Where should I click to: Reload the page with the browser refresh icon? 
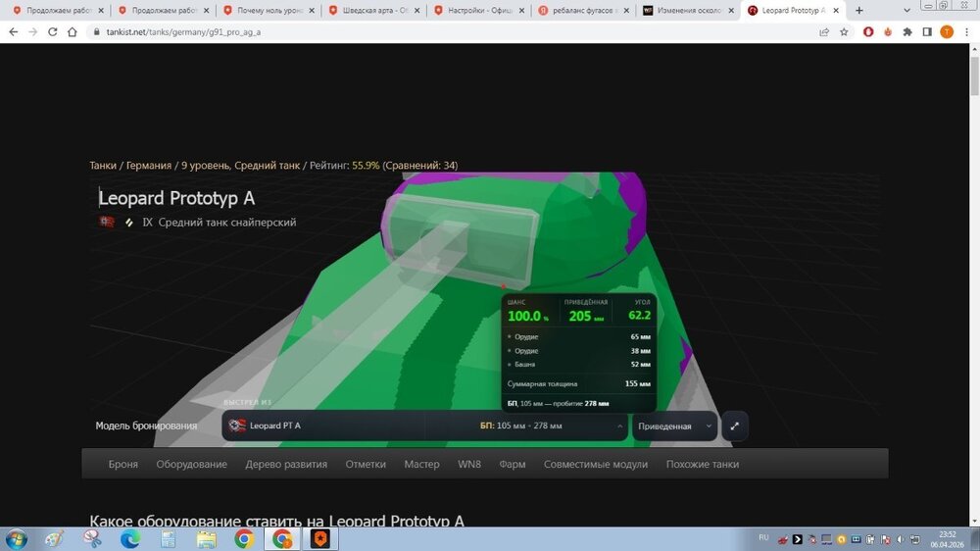[x=53, y=32]
